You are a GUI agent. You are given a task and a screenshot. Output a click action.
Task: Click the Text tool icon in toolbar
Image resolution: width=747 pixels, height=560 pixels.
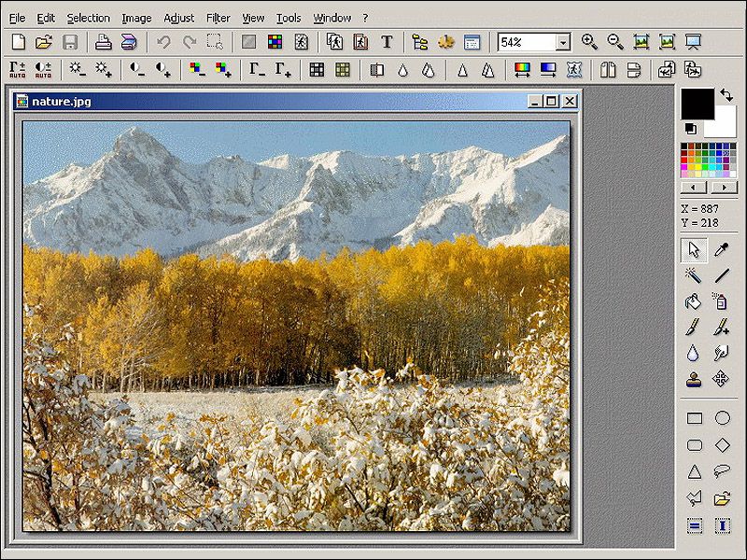(x=387, y=42)
